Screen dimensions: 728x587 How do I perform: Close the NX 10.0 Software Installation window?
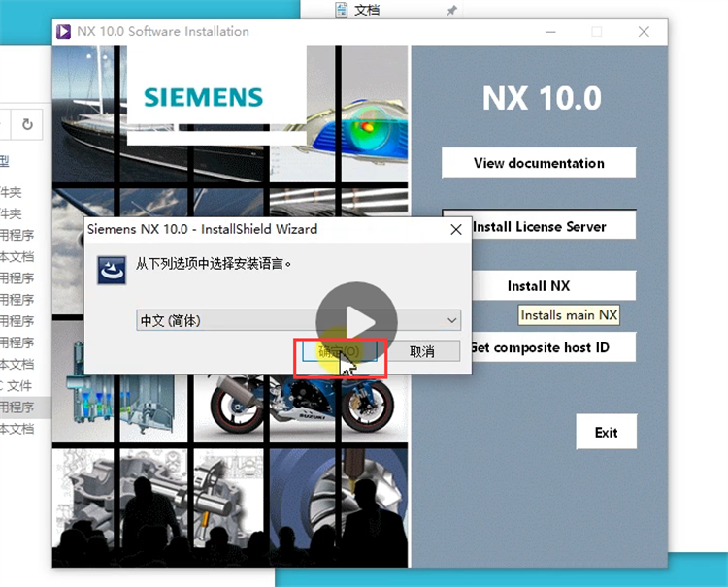pyautogui.click(x=644, y=32)
